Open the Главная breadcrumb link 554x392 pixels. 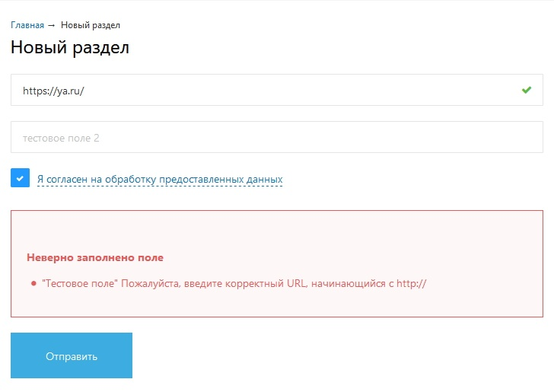(x=27, y=25)
